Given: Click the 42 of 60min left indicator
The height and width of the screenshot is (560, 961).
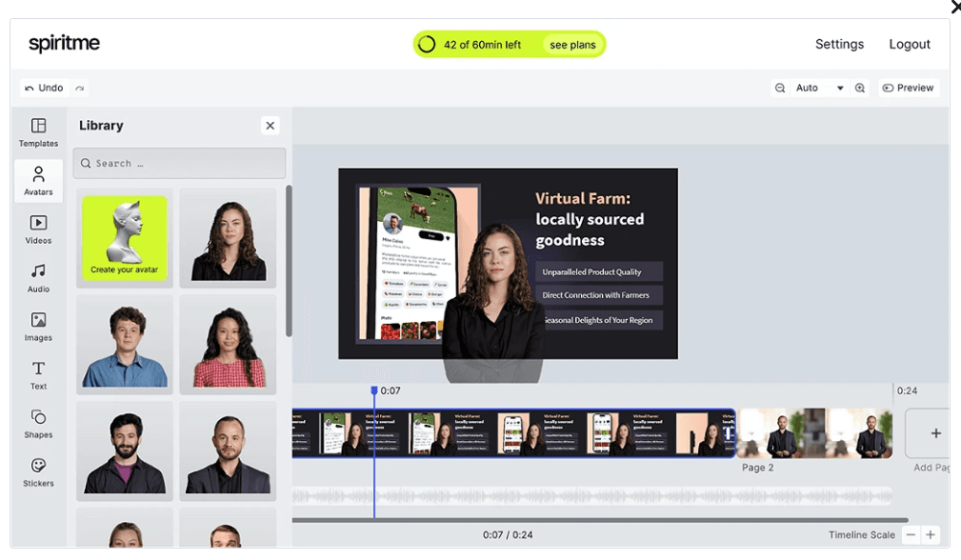Looking at the screenshot, I should tap(482, 45).
